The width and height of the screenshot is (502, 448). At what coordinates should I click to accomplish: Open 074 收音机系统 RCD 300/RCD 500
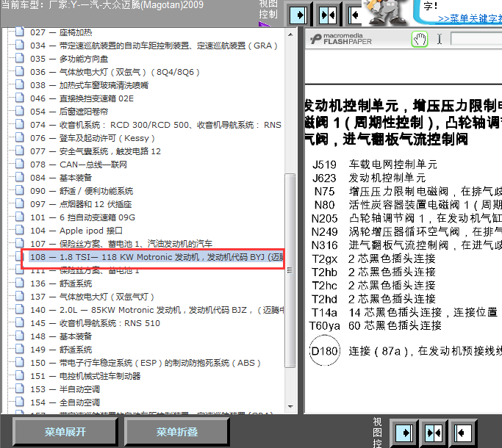[x=156, y=125]
